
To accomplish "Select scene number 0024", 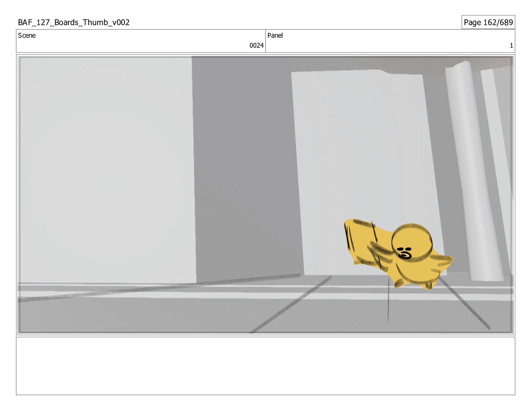I will 256,45.
